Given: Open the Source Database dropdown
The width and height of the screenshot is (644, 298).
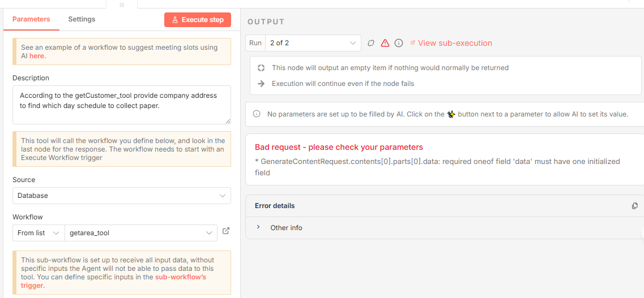Looking at the screenshot, I should click(122, 196).
